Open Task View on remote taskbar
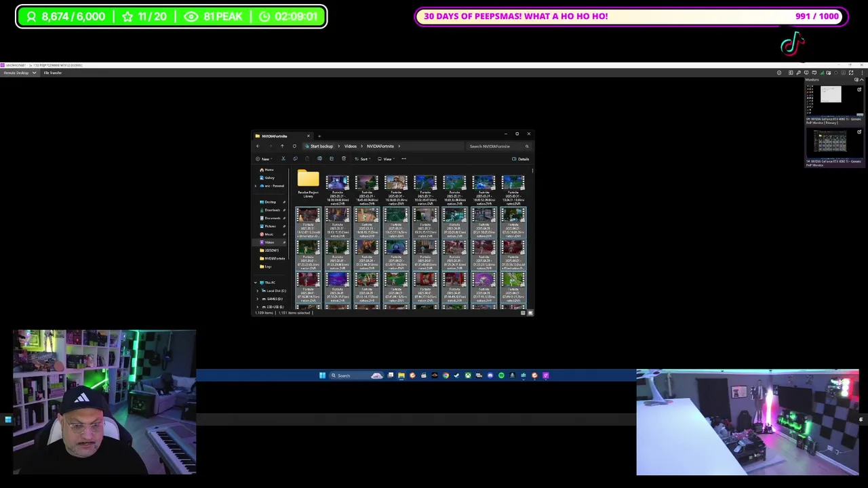This screenshot has width=868, height=488. click(x=391, y=375)
